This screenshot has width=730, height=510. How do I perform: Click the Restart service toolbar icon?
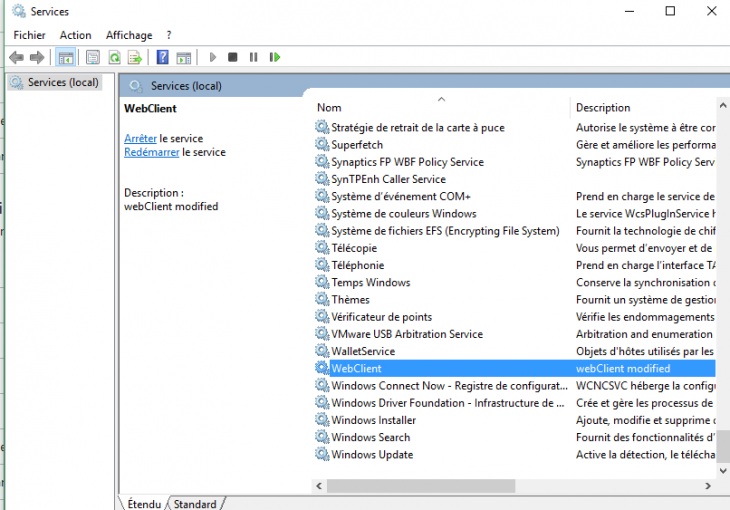click(x=274, y=58)
